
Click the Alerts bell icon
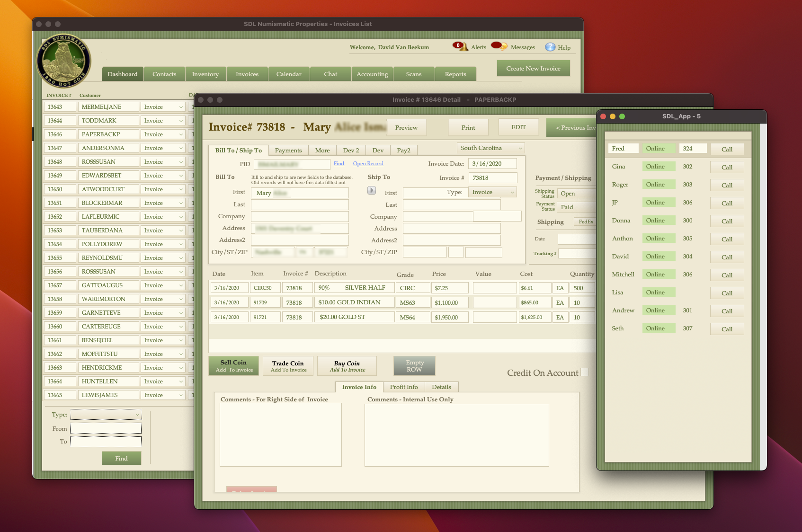coord(464,47)
